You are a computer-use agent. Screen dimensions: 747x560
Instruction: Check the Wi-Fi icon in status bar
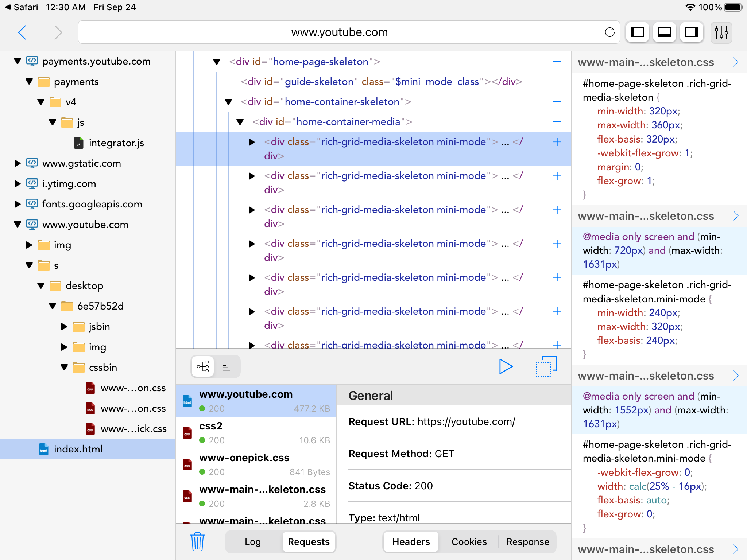tap(690, 7)
